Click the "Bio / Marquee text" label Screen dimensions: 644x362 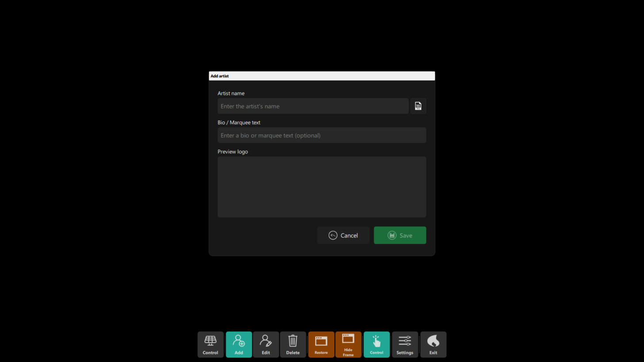coord(239,122)
